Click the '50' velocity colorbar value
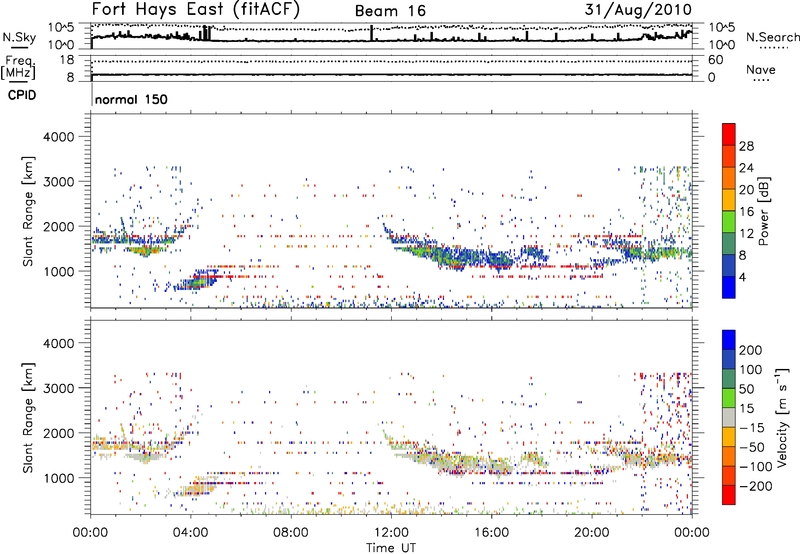The height and width of the screenshot is (554, 800). 746,389
